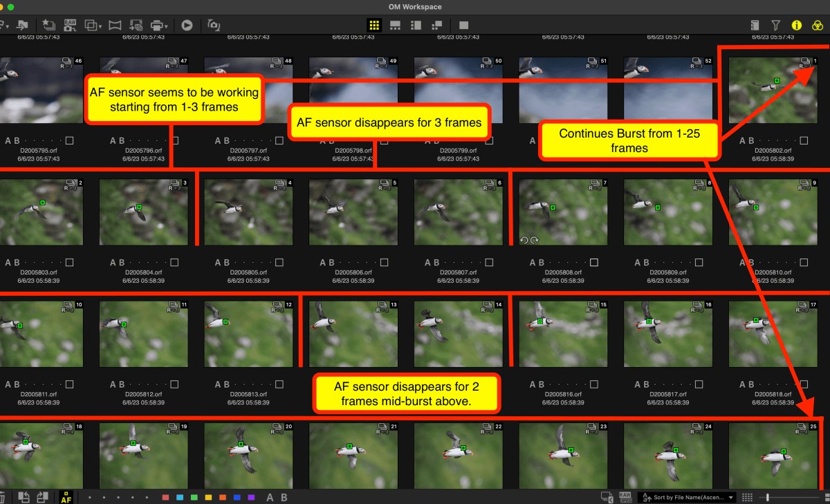
Task: Tick the checkbox for D2005807.orf
Action: pyautogui.click(x=490, y=263)
